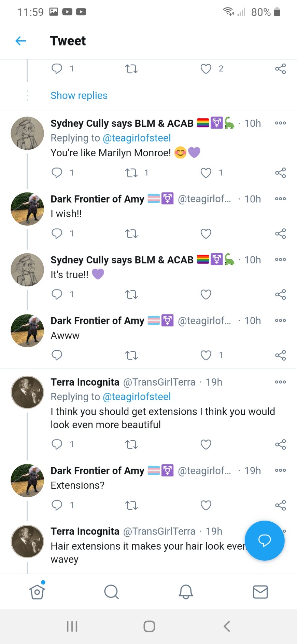Viewport: 297px width, 644px height.
Task: Open the Home tab in bottom bar
Action: click(x=37, y=592)
